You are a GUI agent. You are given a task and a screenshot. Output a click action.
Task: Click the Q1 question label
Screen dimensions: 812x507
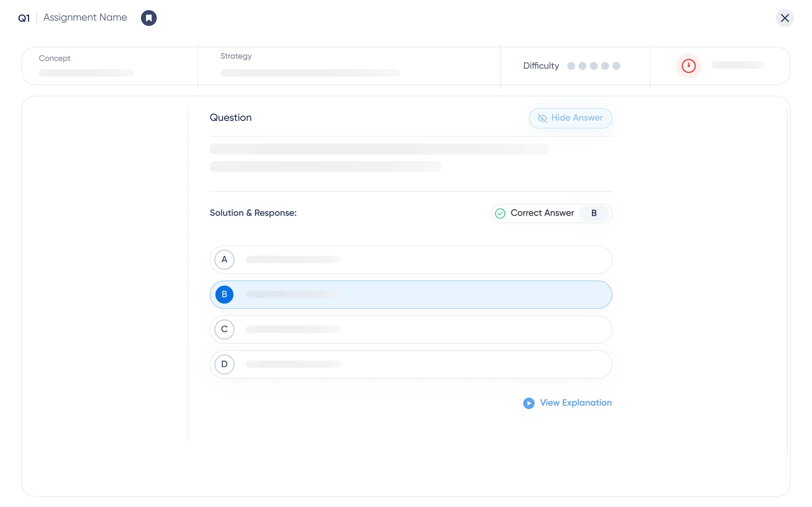point(24,18)
